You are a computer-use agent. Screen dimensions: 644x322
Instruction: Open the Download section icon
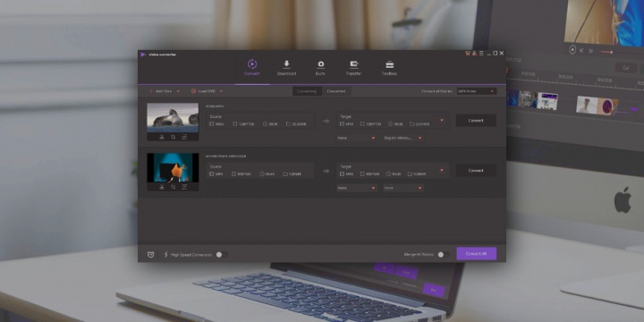[x=286, y=64]
